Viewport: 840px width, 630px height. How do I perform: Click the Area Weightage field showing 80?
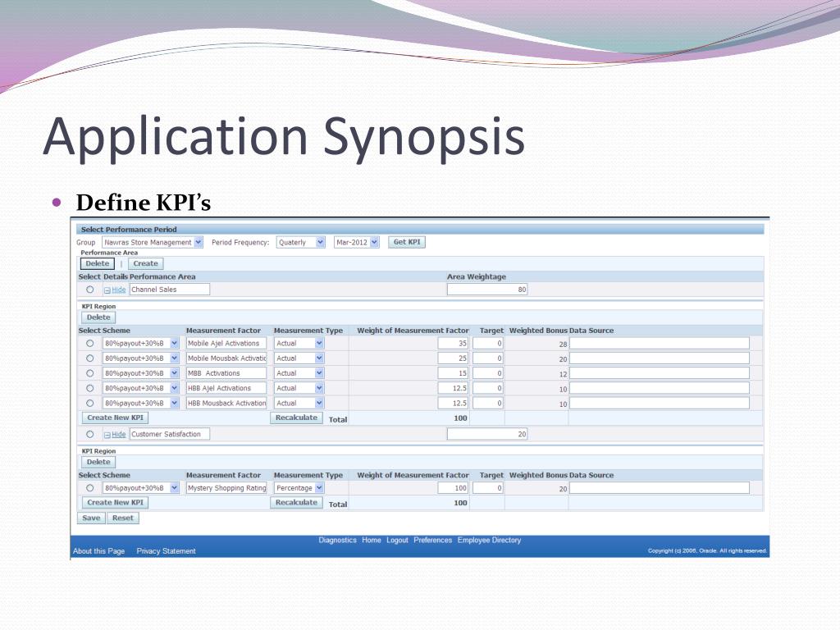[487, 290]
